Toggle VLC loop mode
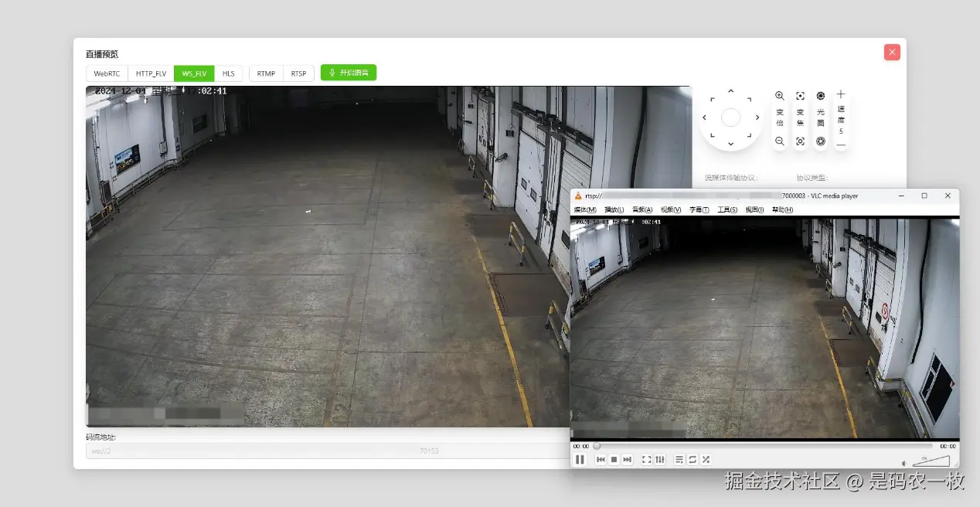 point(692,459)
